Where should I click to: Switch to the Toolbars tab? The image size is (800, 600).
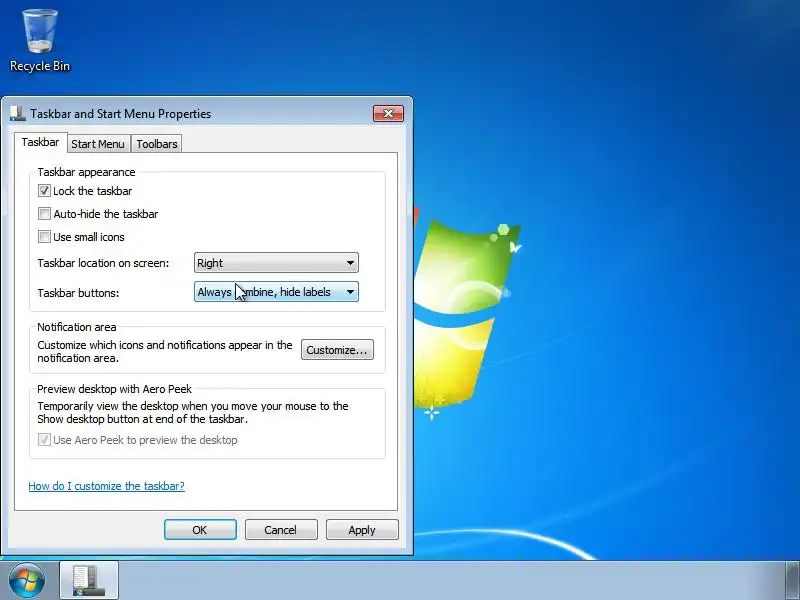pyautogui.click(x=157, y=144)
